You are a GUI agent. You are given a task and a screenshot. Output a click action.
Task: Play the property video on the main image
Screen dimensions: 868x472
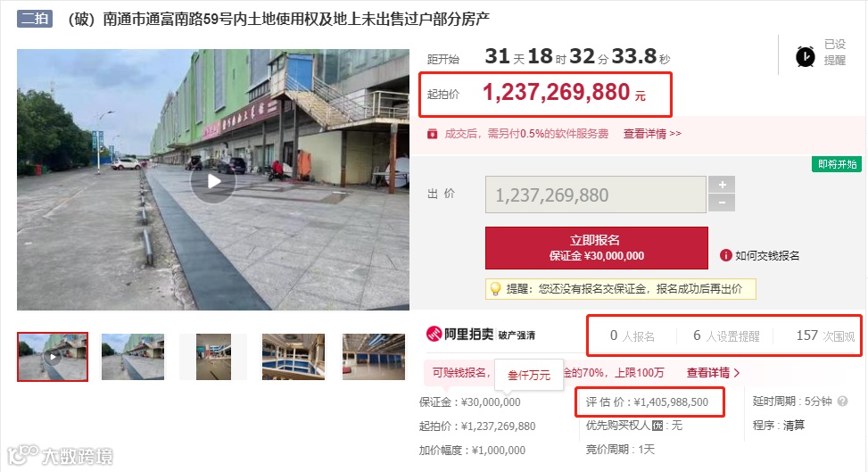click(213, 180)
